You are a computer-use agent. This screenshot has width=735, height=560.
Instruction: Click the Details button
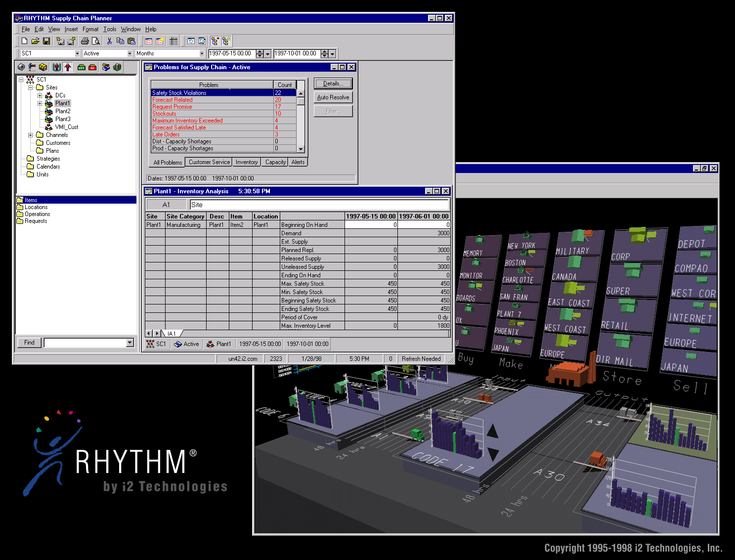point(333,84)
